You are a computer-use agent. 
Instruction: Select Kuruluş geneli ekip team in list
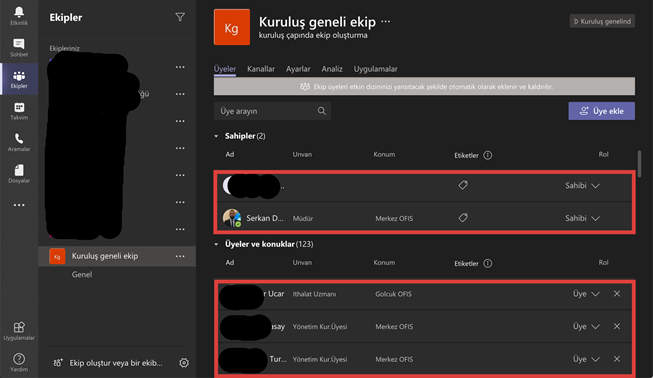click(x=117, y=256)
